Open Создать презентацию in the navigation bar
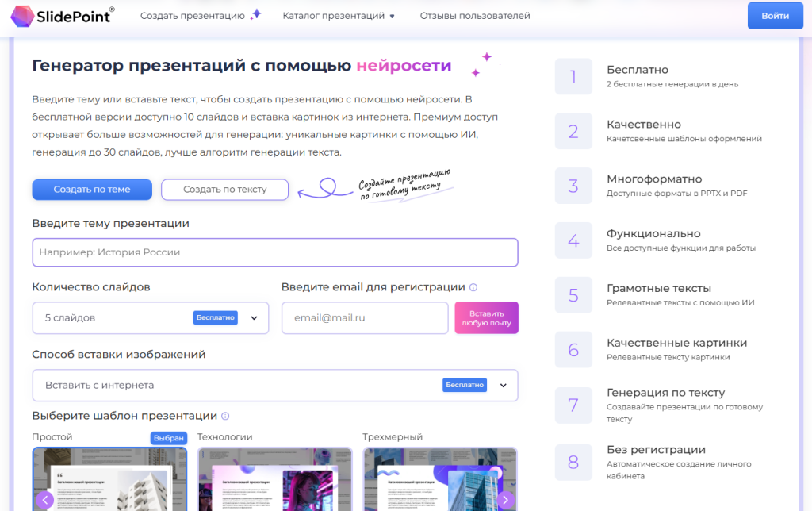812x511 pixels. (x=193, y=16)
